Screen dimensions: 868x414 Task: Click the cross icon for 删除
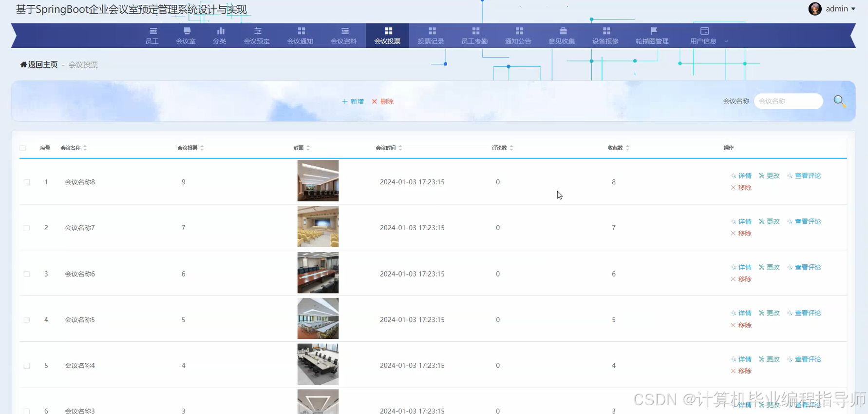pyautogui.click(x=375, y=101)
